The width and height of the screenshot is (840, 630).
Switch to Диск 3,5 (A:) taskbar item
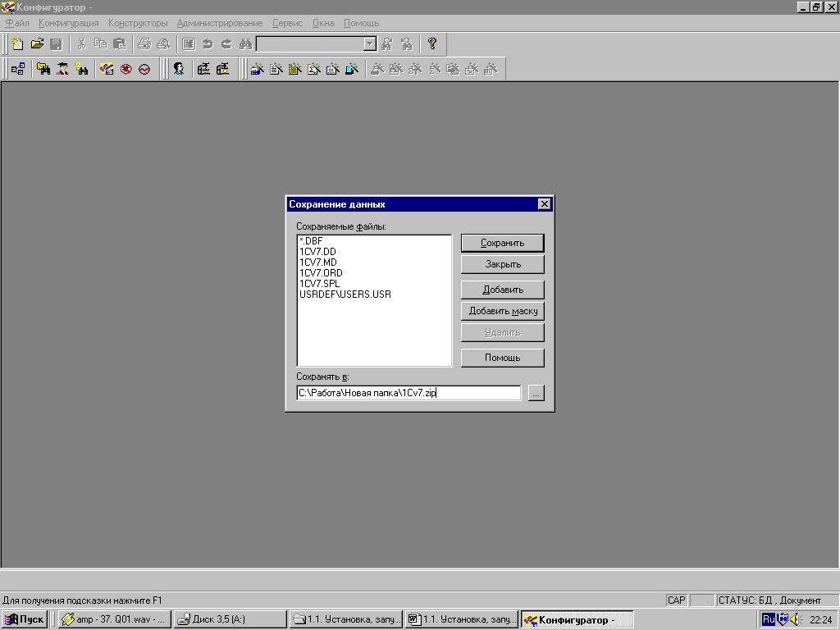[x=231, y=619]
